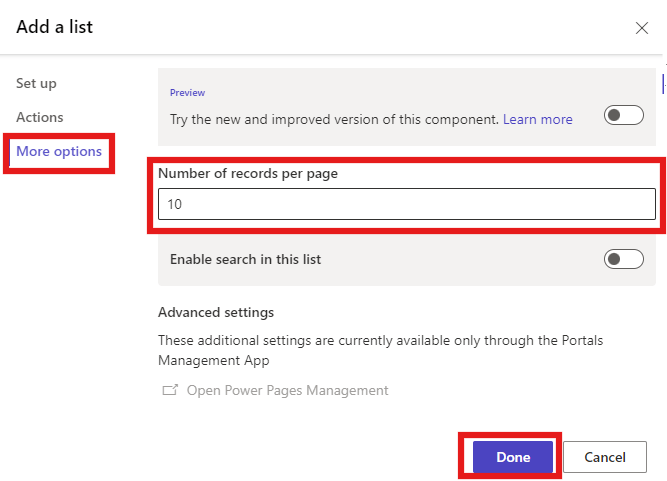Cancel adding the list
Screen dimensions: 667x481
click(x=604, y=457)
